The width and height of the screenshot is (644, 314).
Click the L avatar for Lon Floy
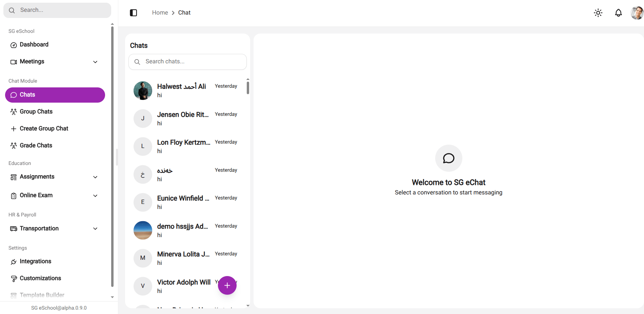pyautogui.click(x=143, y=146)
